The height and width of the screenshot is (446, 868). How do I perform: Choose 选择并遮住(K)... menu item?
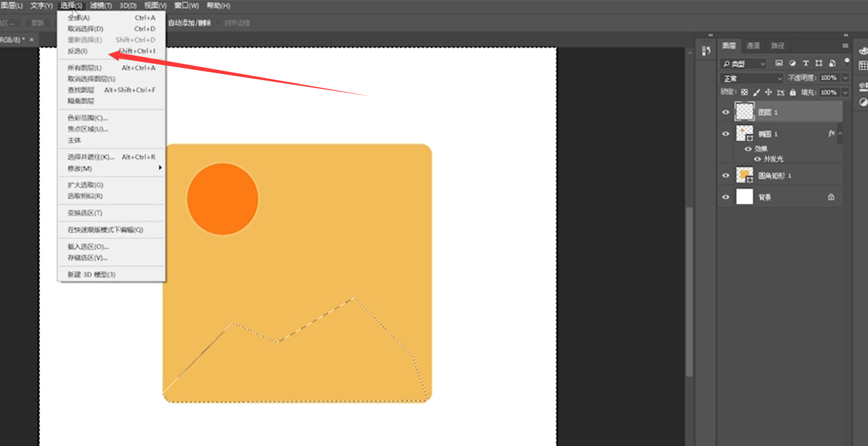point(112,157)
